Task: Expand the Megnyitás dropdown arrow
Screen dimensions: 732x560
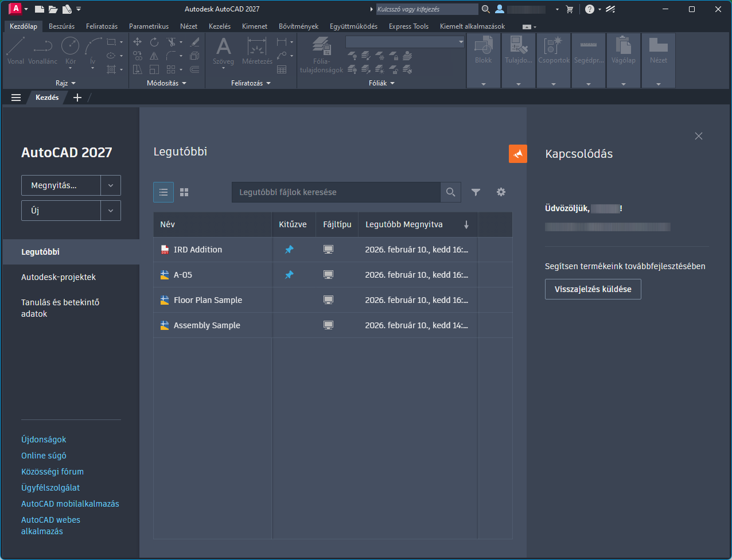Action: tap(111, 185)
